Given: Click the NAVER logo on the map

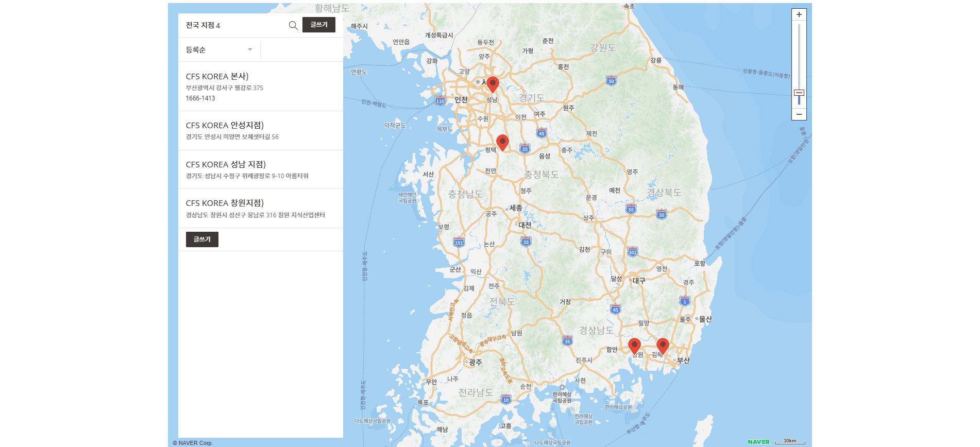Looking at the screenshot, I should point(758,442).
